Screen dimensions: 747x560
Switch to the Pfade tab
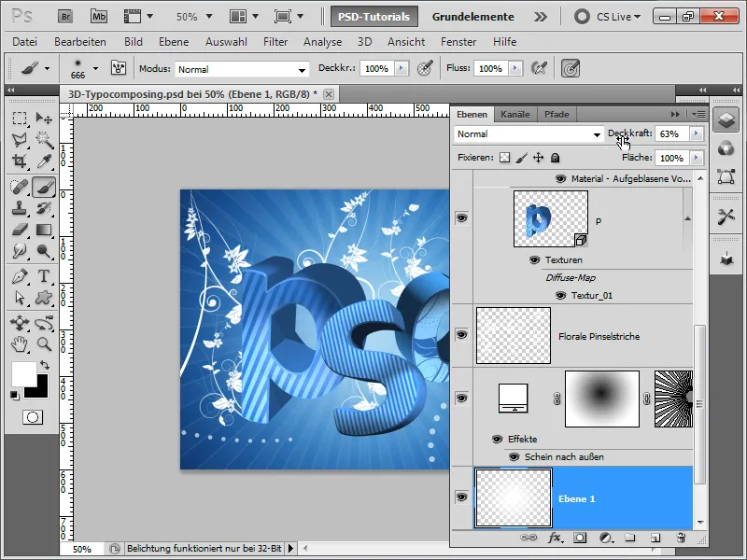click(557, 114)
